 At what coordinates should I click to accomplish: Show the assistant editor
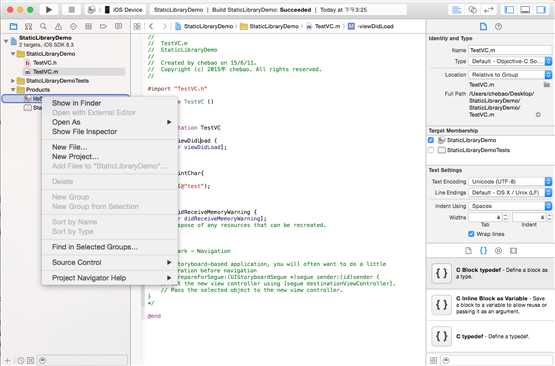(473, 10)
